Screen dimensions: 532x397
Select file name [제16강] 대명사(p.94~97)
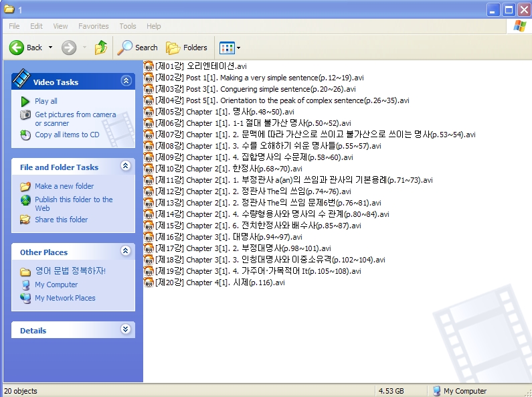click(x=229, y=237)
